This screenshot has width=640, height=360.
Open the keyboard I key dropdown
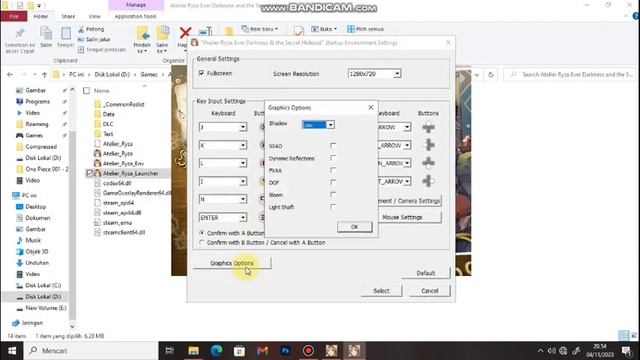tap(243, 181)
